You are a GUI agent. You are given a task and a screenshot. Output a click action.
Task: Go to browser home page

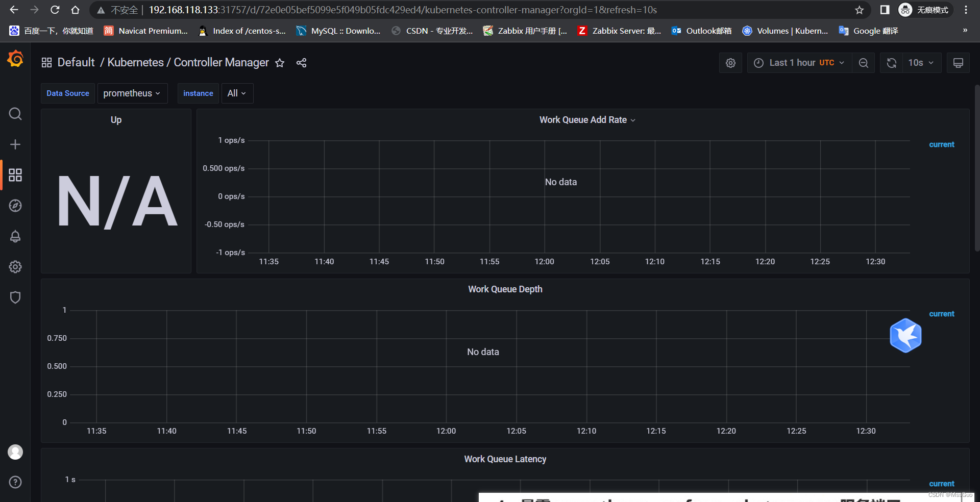click(x=75, y=10)
